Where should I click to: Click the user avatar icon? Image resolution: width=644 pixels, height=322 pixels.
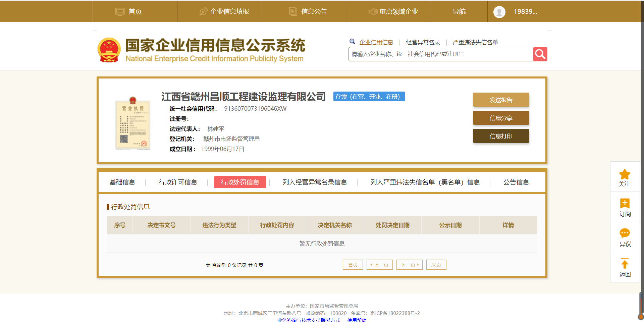pyautogui.click(x=499, y=12)
